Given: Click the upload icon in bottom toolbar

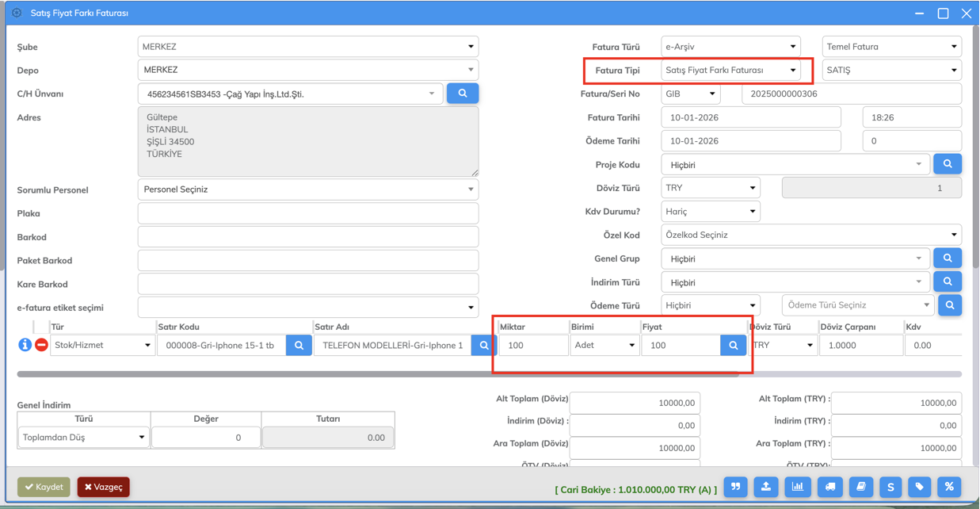Looking at the screenshot, I should coord(766,487).
